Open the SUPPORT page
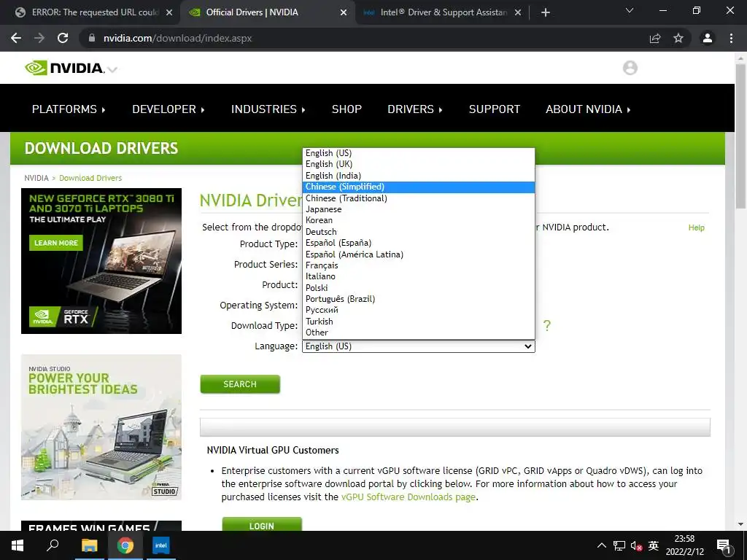The height and width of the screenshot is (560, 747). tap(495, 109)
